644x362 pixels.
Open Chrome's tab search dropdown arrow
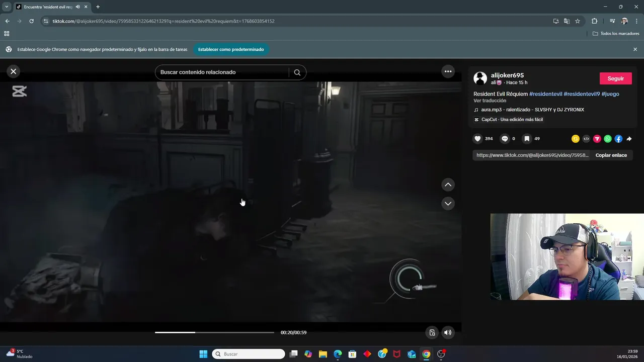pos(7,7)
